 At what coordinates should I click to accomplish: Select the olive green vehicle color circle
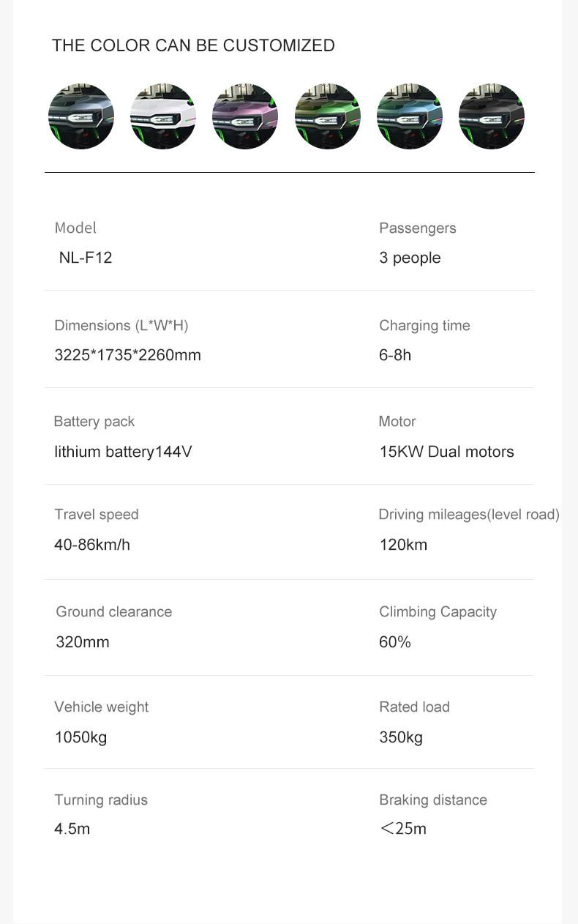(328, 117)
